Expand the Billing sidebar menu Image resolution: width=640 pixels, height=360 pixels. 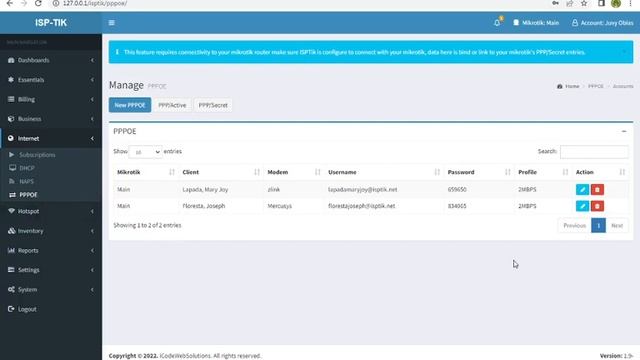[x=51, y=99]
